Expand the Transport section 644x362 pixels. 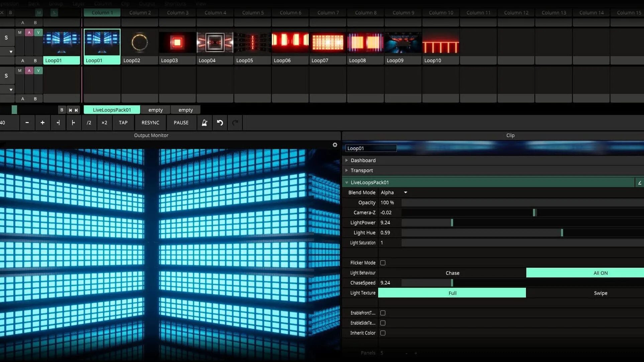click(361, 170)
